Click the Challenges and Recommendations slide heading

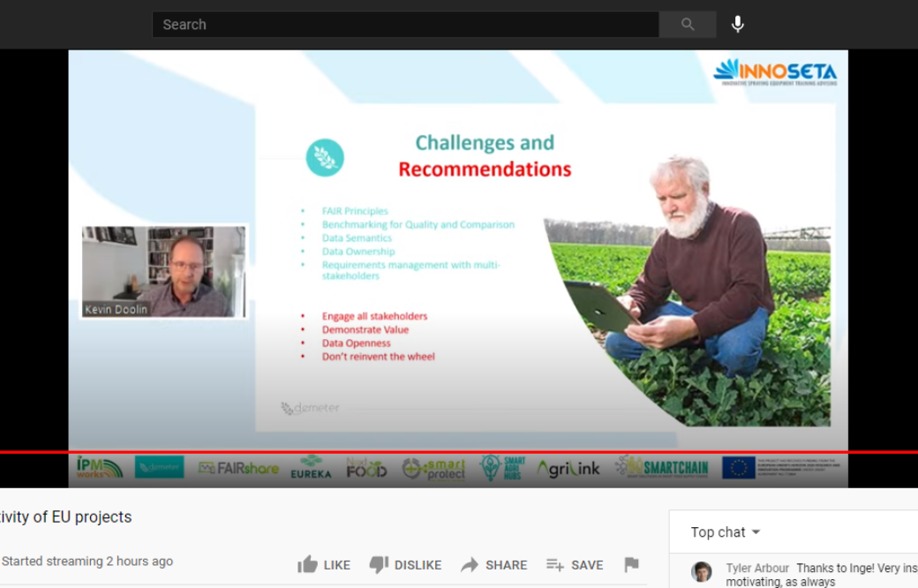tap(485, 155)
